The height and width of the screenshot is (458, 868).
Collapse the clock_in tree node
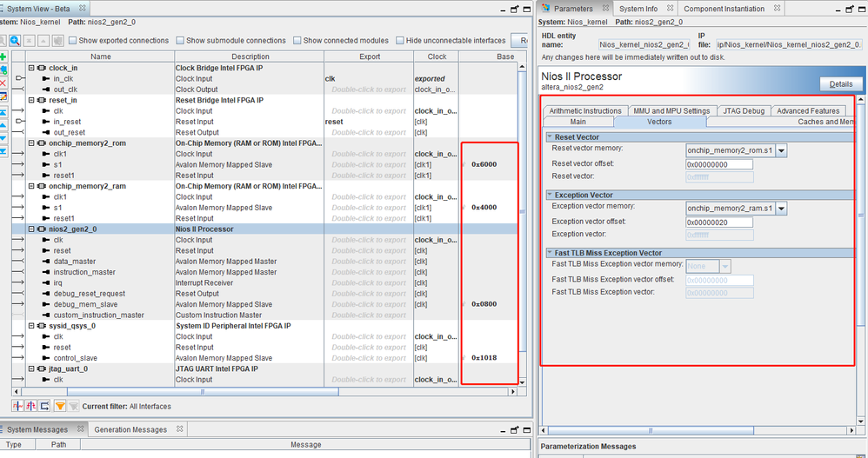(x=31, y=68)
